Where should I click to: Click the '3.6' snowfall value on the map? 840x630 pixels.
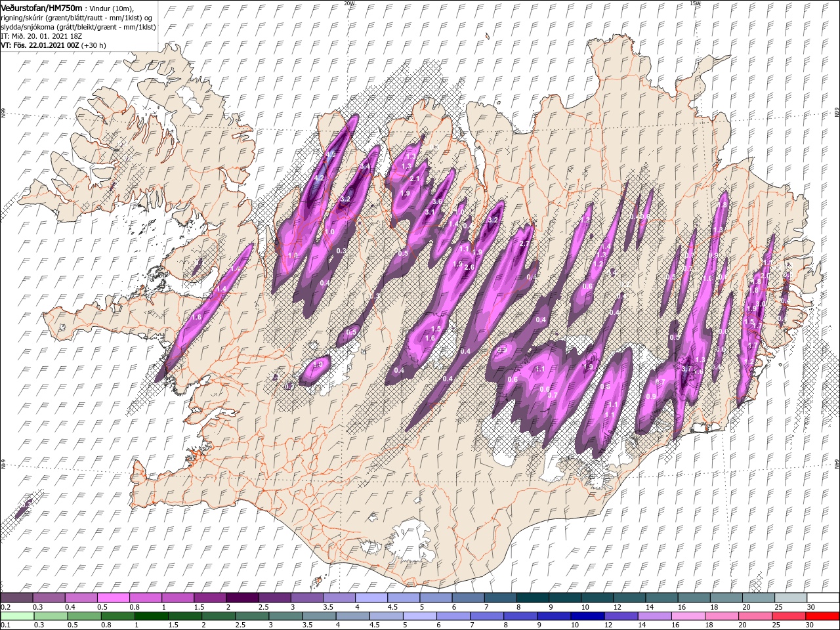(x=437, y=201)
